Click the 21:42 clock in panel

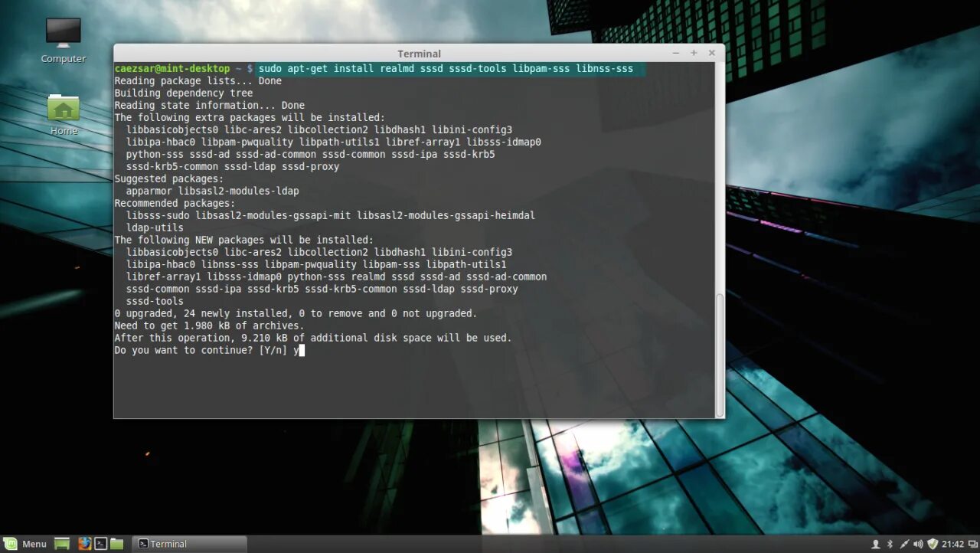point(953,545)
